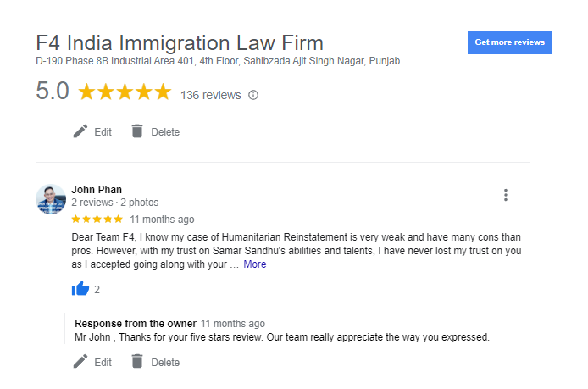
Task: Expand review text with More link
Action: [x=254, y=264]
